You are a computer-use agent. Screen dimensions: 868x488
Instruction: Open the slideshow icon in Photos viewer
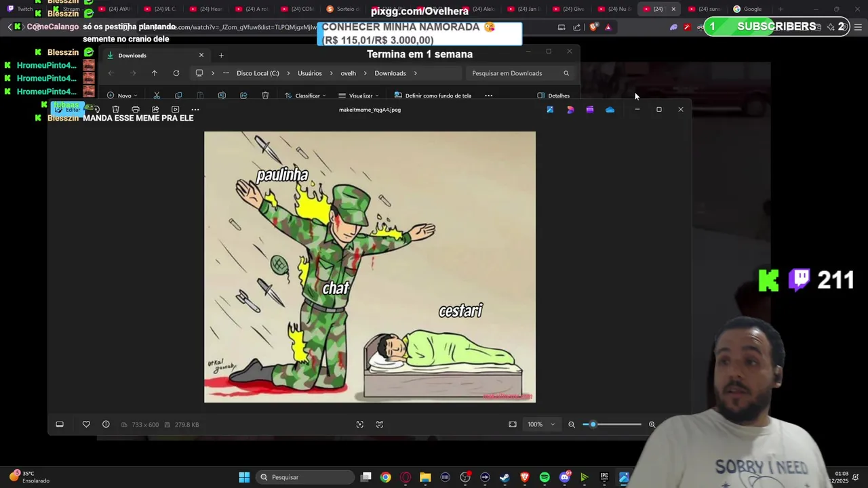tap(175, 109)
